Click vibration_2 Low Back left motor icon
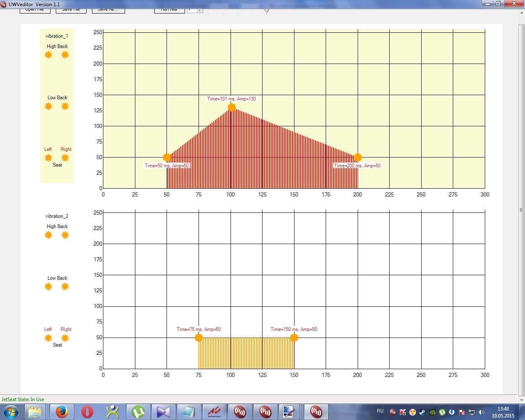 click(48, 287)
